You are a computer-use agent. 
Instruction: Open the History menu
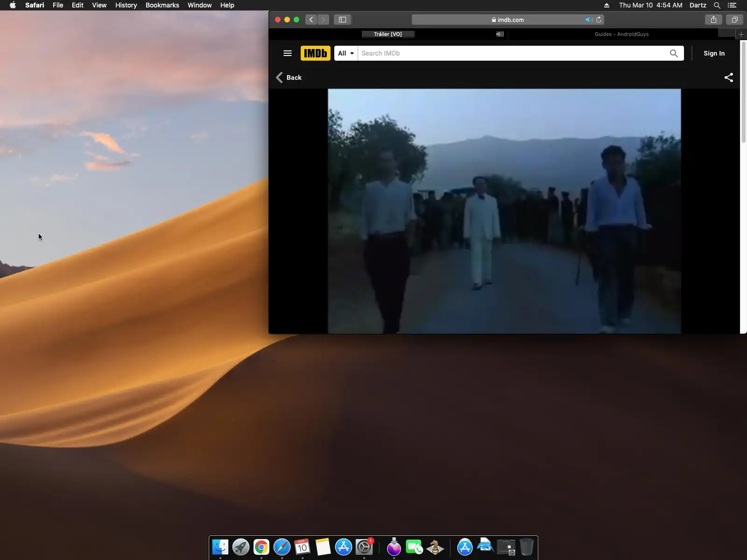126,5
